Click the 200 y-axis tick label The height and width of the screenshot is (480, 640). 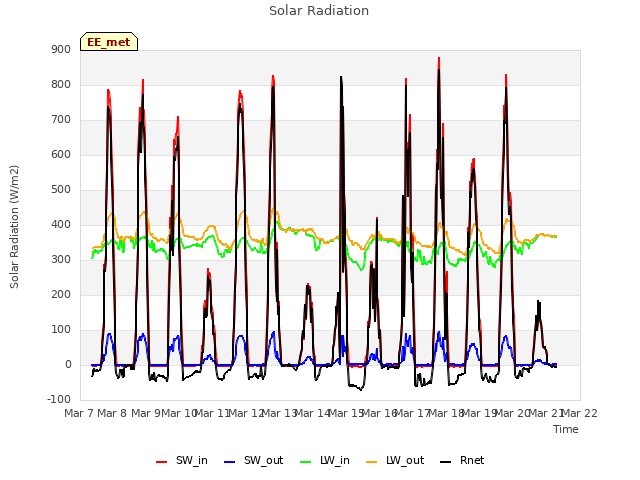click(61, 294)
